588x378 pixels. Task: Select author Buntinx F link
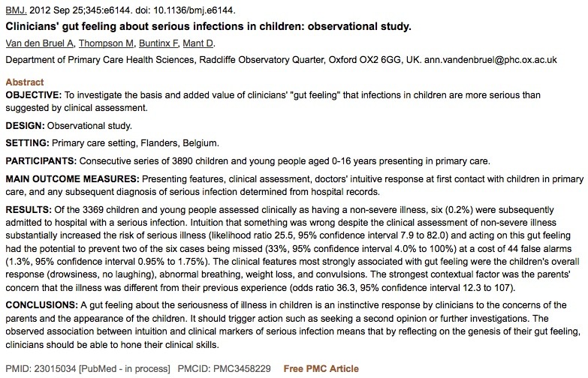click(x=158, y=43)
